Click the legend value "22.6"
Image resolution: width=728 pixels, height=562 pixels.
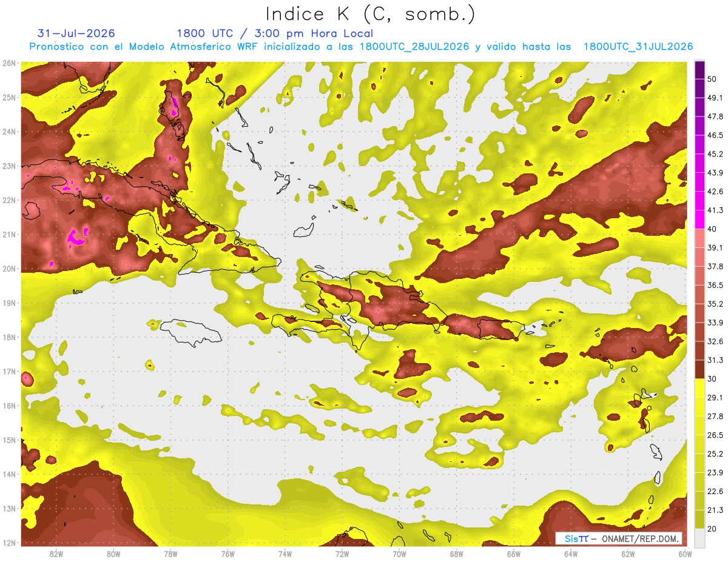(x=715, y=491)
